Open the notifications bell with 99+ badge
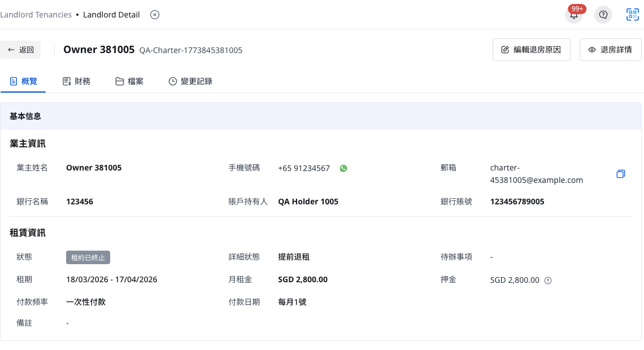 tap(574, 15)
